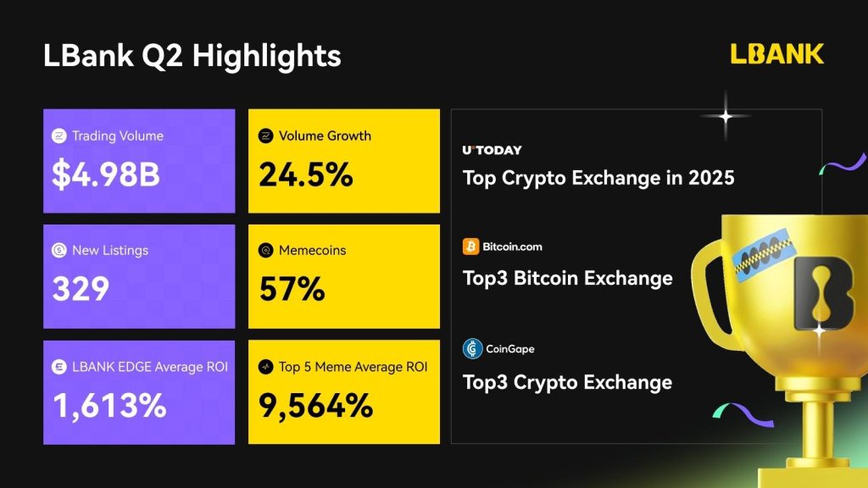Screen dimensions: 868x488
Task: Select the "Top3 Crypto Exchange" award text
Action: [567, 382]
